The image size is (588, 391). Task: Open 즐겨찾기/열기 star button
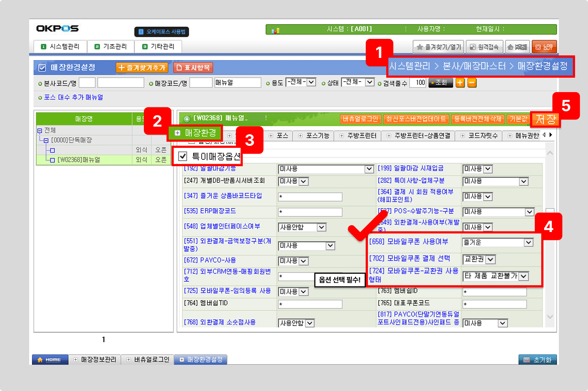point(438,47)
